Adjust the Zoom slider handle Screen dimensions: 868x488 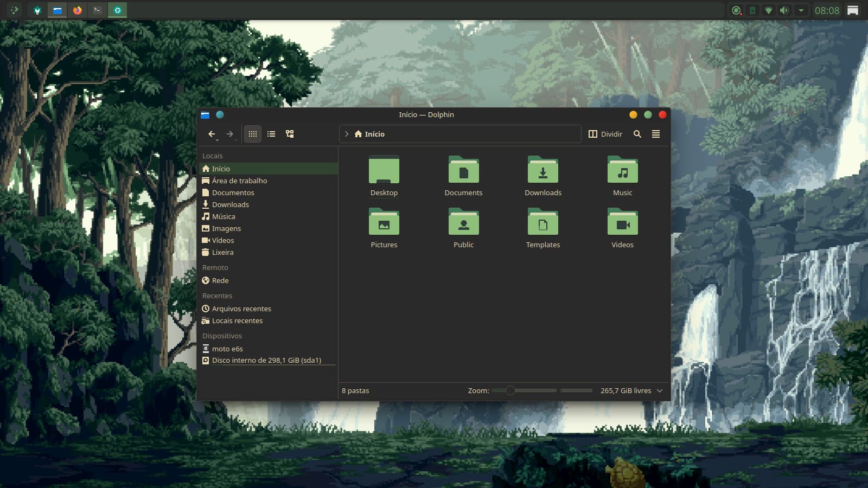pyautogui.click(x=510, y=390)
